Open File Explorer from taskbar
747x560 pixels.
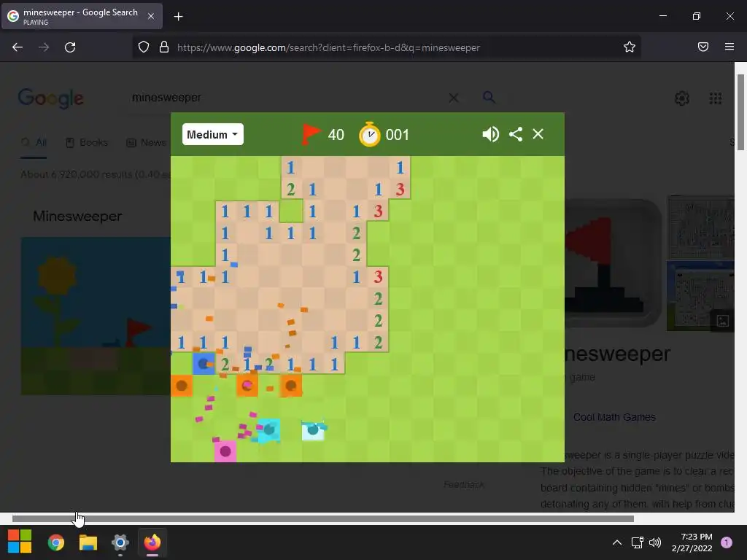pos(88,542)
